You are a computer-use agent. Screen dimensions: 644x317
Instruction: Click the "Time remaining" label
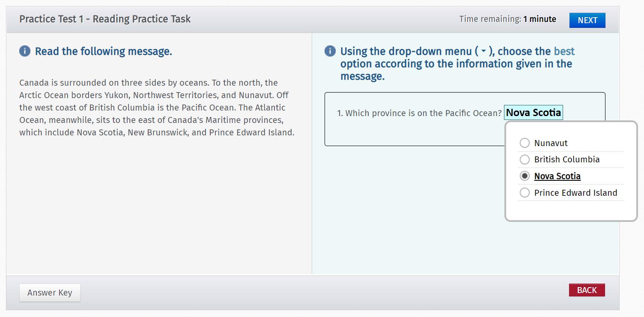[490, 19]
